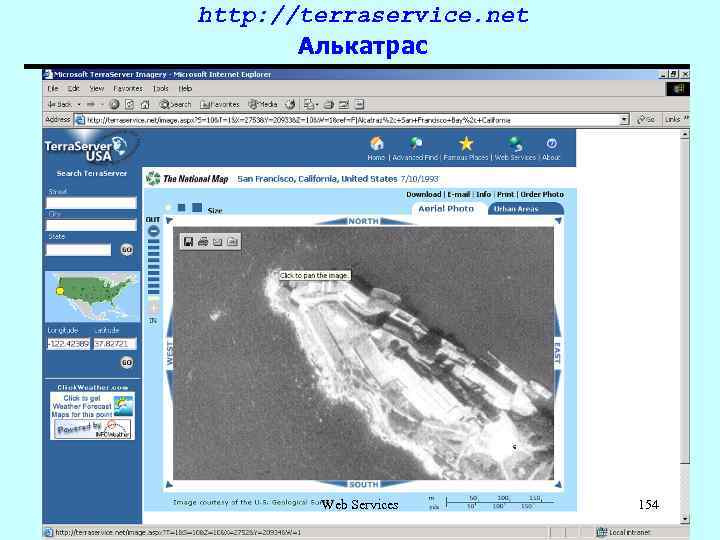Click the Stop loading icon
The width and height of the screenshot is (720, 540).
point(114,104)
